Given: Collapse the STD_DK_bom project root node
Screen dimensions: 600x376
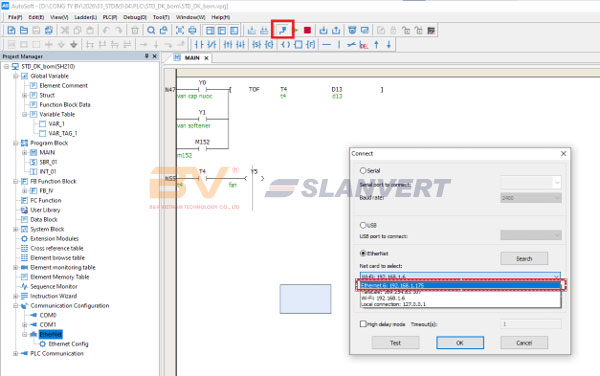Looking at the screenshot, I should pyautogui.click(x=7, y=67).
